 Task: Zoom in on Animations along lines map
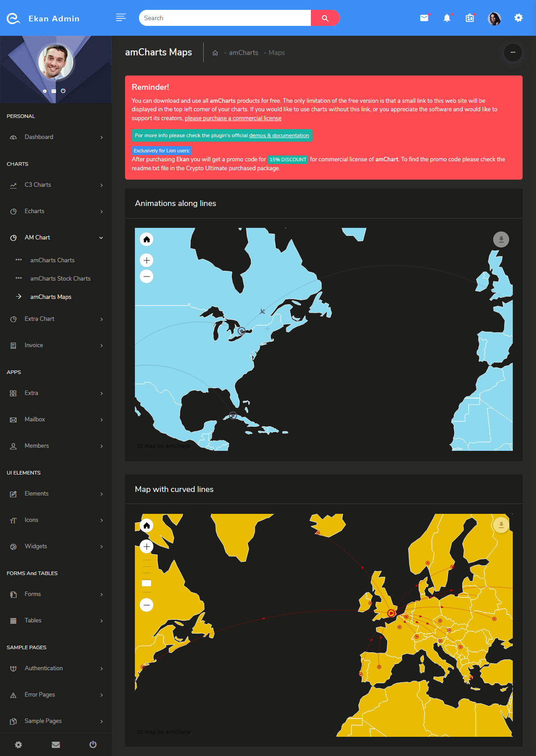[x=147, y=260]
